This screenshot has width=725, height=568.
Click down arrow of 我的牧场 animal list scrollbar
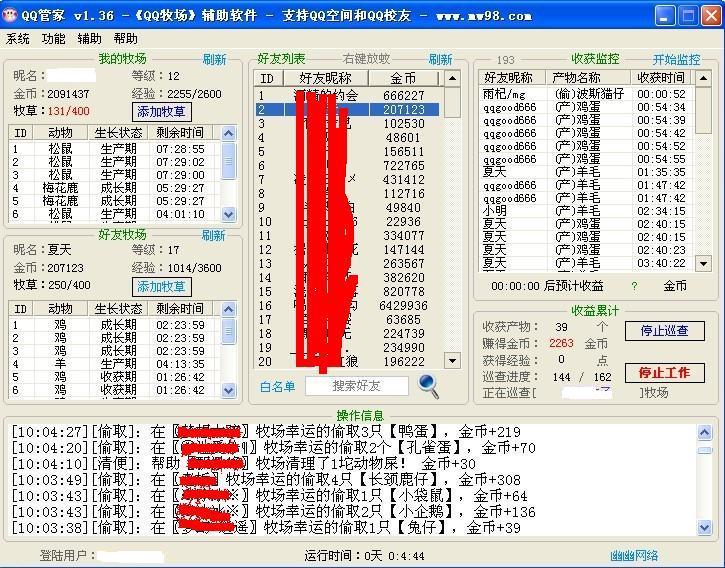[228, 214]
